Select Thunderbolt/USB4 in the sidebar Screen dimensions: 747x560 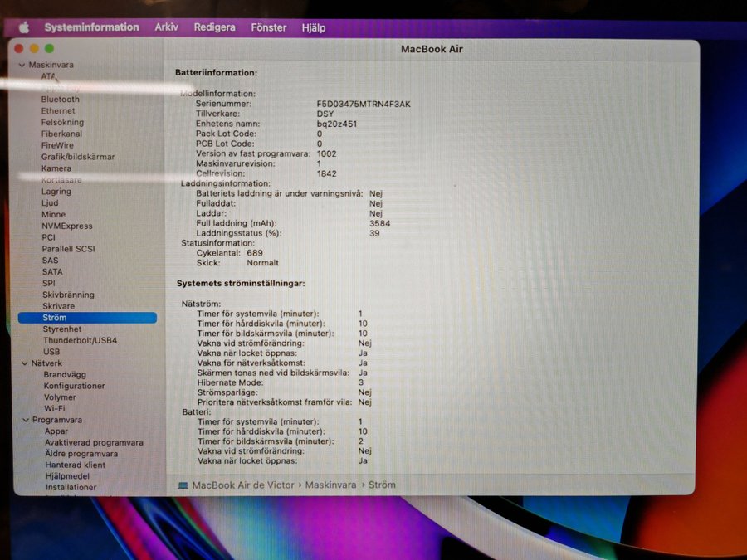80,340
